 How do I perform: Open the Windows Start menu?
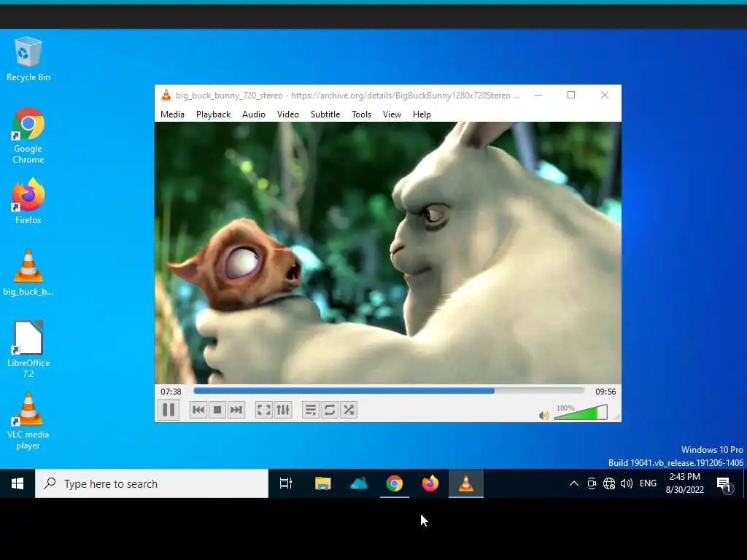pyautogui.click(x=18, y=484)
